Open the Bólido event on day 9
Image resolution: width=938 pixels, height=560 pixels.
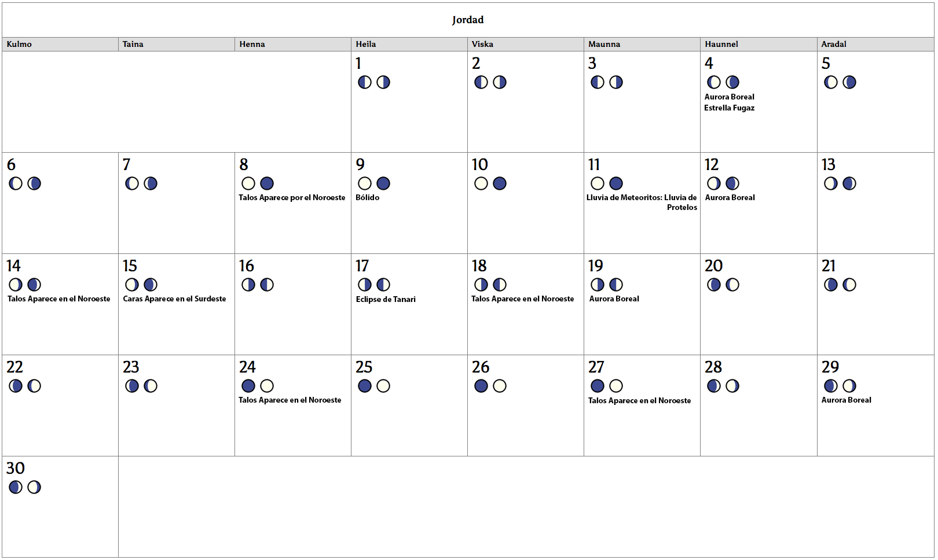(368, 197)
